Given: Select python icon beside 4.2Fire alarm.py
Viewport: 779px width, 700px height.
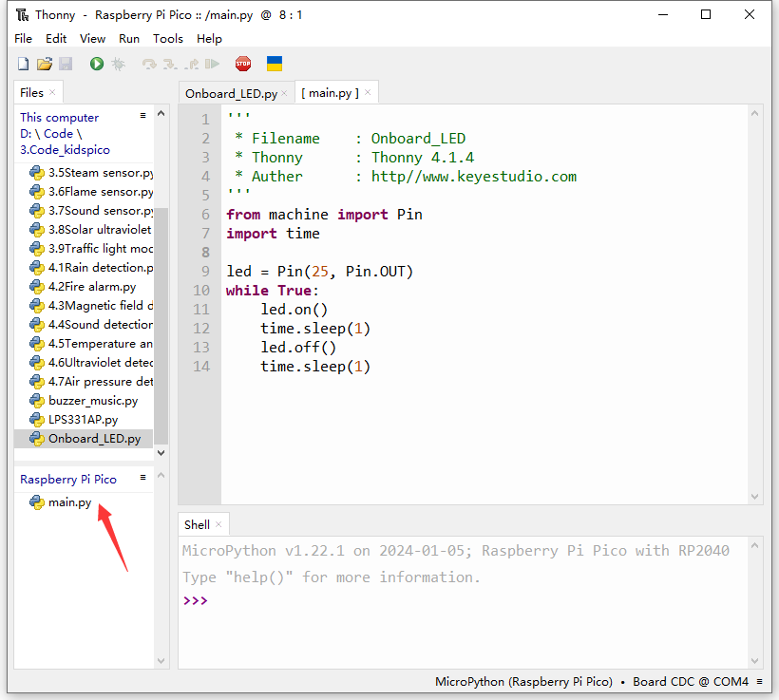Looking at the screenshot, I should [37, 287].
